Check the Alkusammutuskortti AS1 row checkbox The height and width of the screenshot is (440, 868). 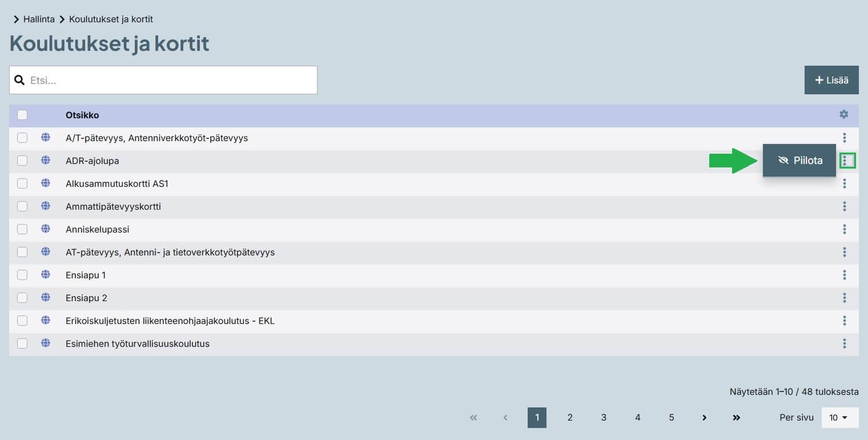(22, 183)
